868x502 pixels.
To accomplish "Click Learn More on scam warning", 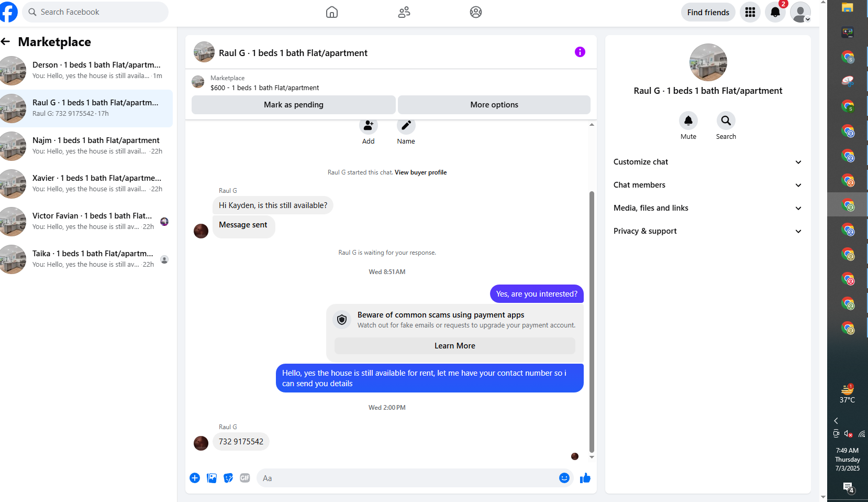I will (x=455, y=346).
